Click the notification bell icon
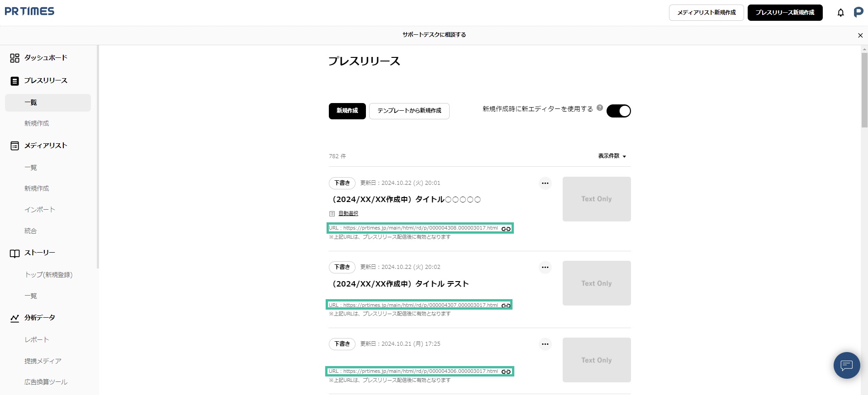Image resolution: width=868 pixels, height=395 pixels. click(840, 13)
